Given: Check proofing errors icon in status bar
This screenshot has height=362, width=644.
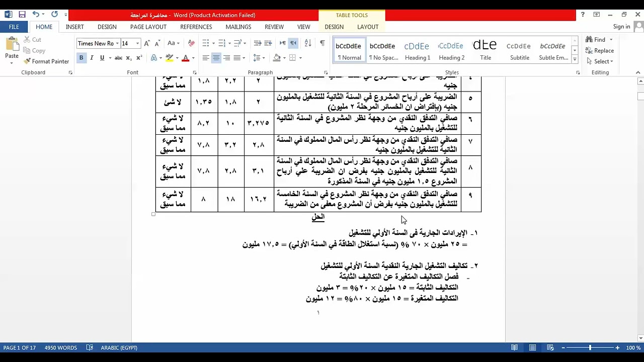Looking at the screenshot, I should click(x=90, y=347).
